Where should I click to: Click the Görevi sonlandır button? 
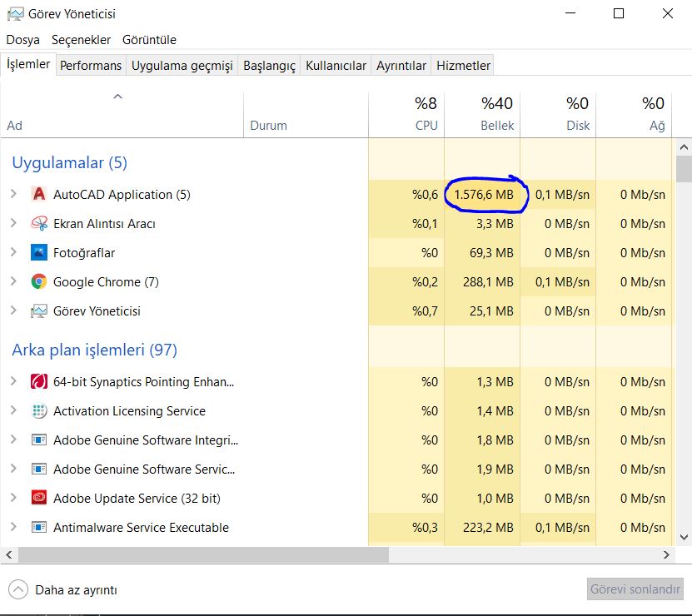[636, 589]
